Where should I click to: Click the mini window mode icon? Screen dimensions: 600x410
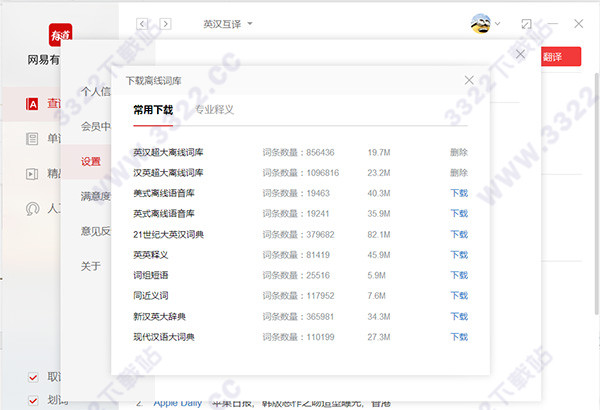click(x=527, y=24)
